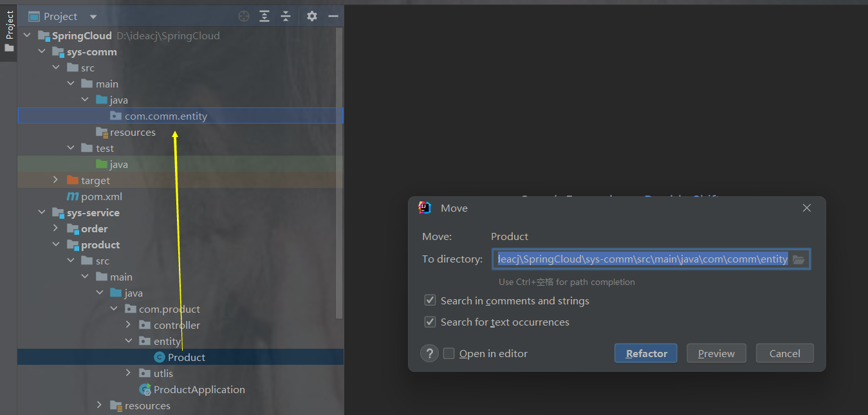Toggle Search for text occurrences checkbox
The height and width of the screenshot is (415, 868).
(x=430, y=322)
